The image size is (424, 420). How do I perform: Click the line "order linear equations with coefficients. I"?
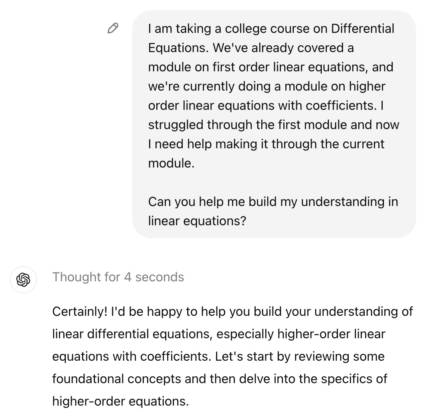266,105
